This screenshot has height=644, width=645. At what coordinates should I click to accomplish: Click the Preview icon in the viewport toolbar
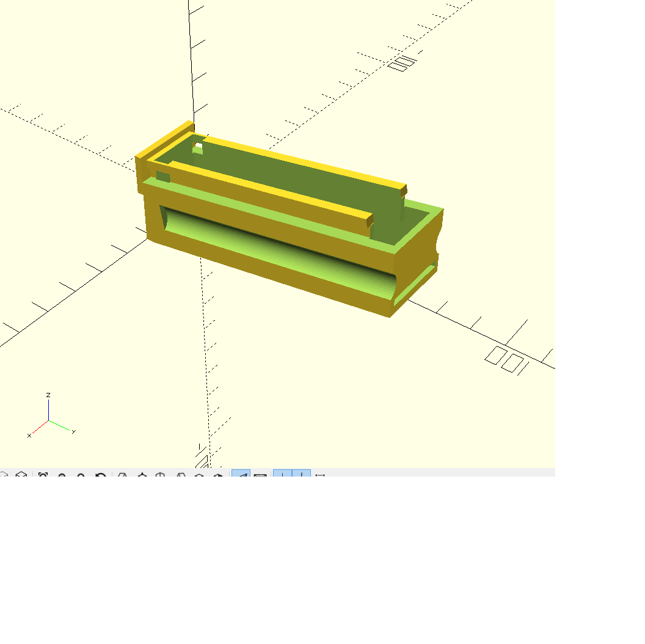click(2, 475)
